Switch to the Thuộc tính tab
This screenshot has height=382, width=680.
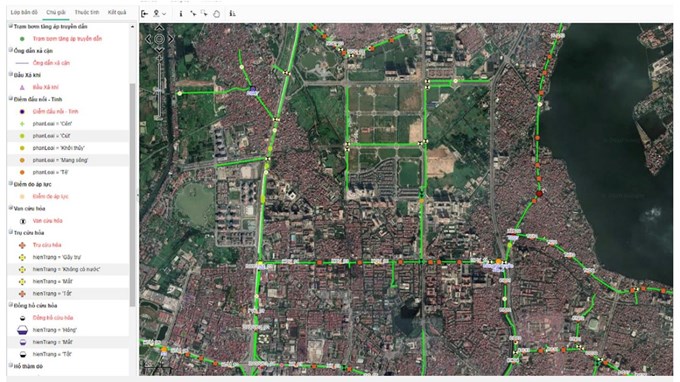(87, 13)
